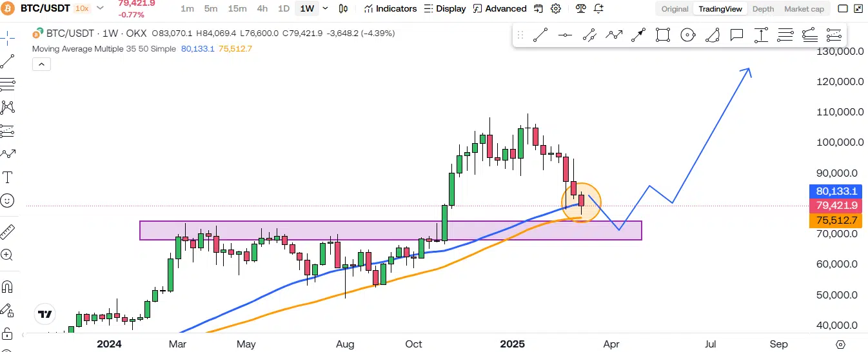Select the 4h timeframe

click(x=262, y=8)
